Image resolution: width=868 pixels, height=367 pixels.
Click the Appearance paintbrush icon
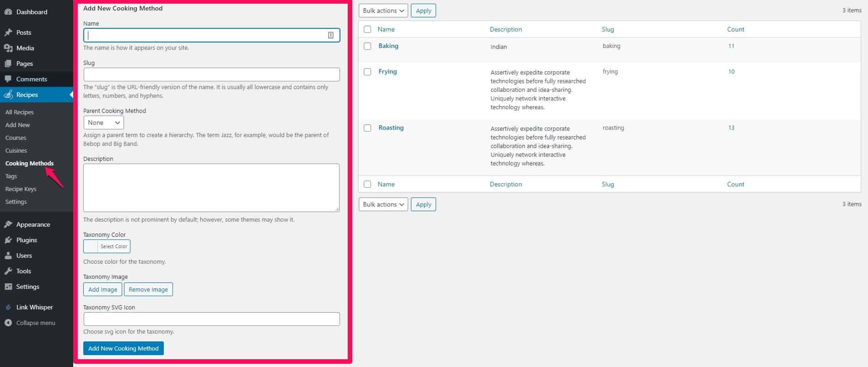(x=8, y=224)
